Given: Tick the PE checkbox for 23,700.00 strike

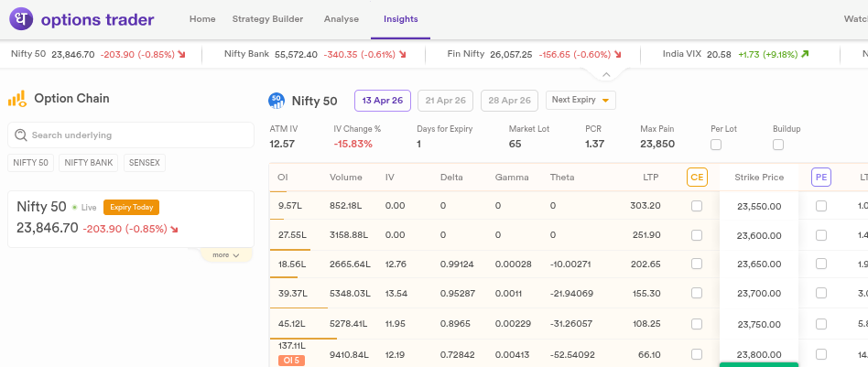Looking at the screenshot, I should coord(821,293).
